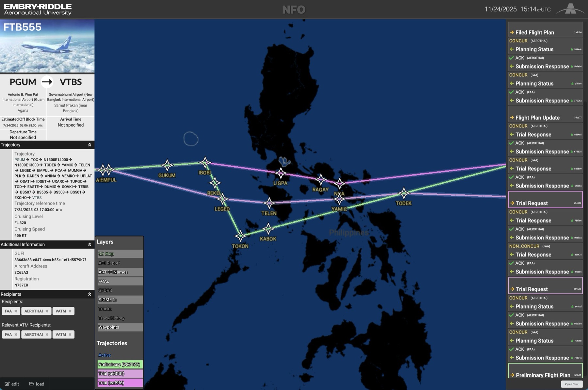Remove VATM from Relevant ATM Recipients
The width and height of the screenshot is (588, 390).
[70, 334]
